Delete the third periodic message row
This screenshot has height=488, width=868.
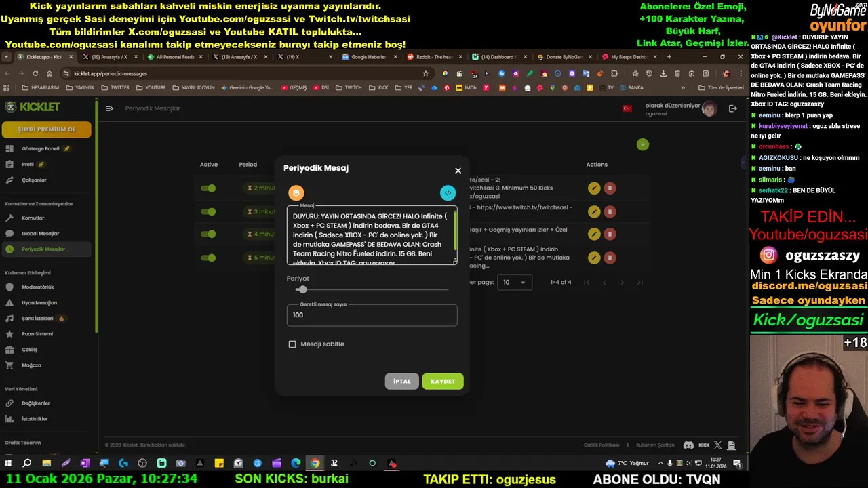tap(610, 234)
